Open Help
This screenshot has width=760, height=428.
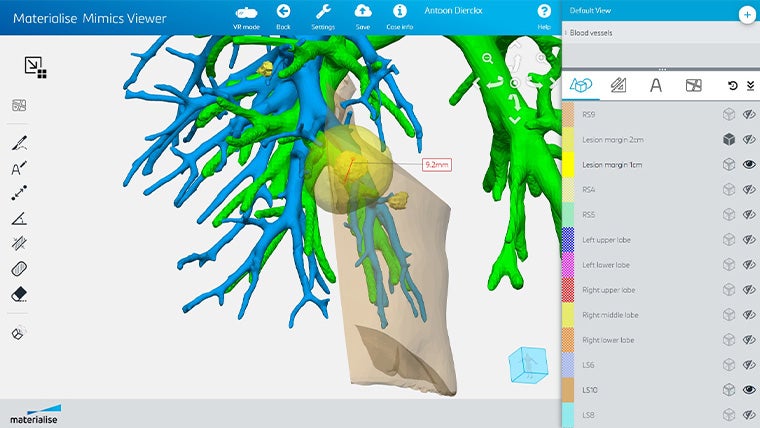pos(544,16)
